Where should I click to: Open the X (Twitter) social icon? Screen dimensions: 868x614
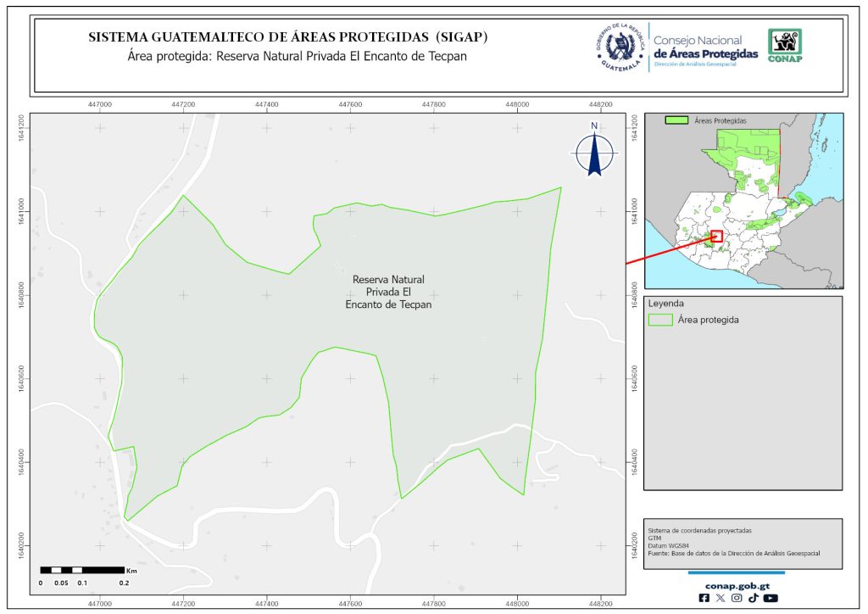tap(721, 598)
